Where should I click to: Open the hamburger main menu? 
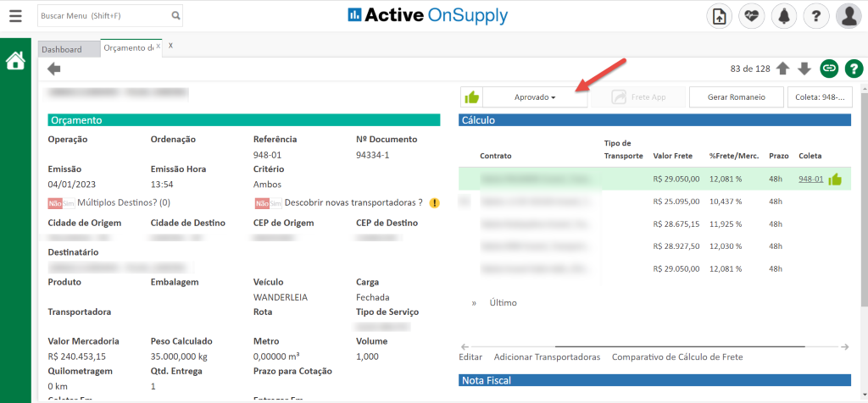tap(15, 15)
